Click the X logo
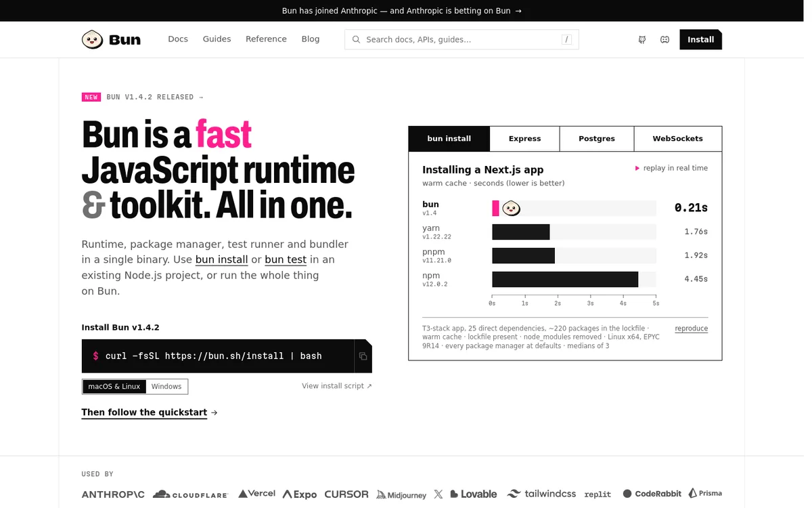The height and width of the screenshot is (508, 812). pos(438,494)
